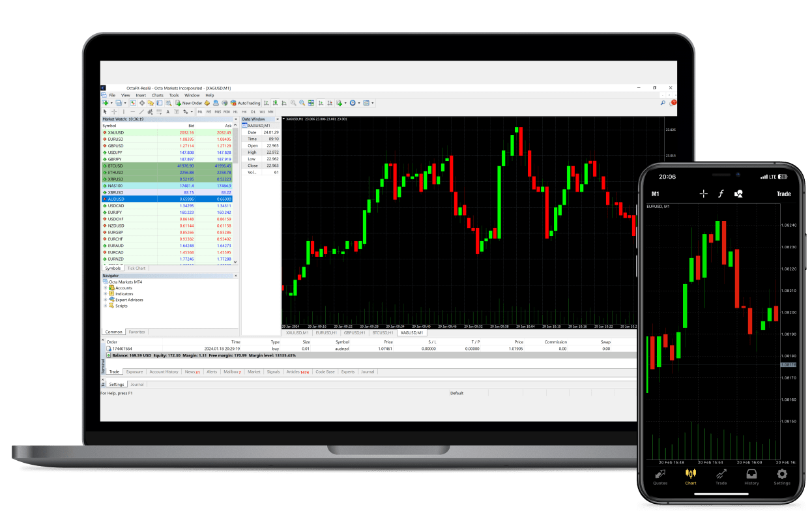Switch chart to the M5 timeframe
This screenshot has width=812, height=511.
coord(209,111)
